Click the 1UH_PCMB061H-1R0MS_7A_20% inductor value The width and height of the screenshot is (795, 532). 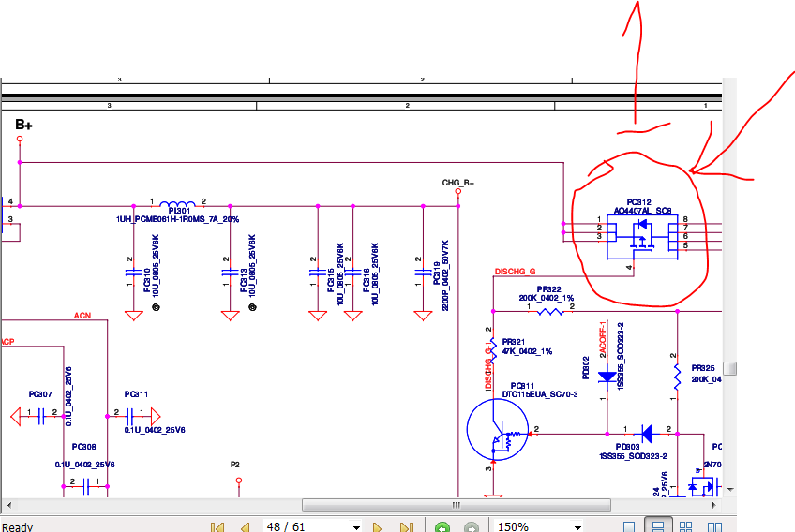[x=177, y=219]
